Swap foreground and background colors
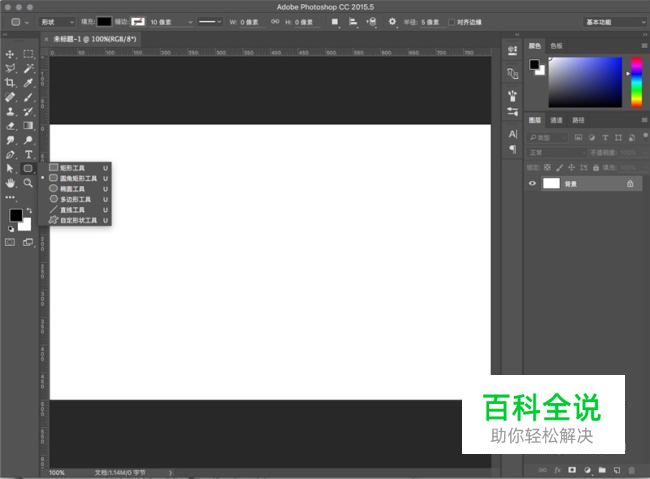 pyautogui.click(x=27, y=209)
